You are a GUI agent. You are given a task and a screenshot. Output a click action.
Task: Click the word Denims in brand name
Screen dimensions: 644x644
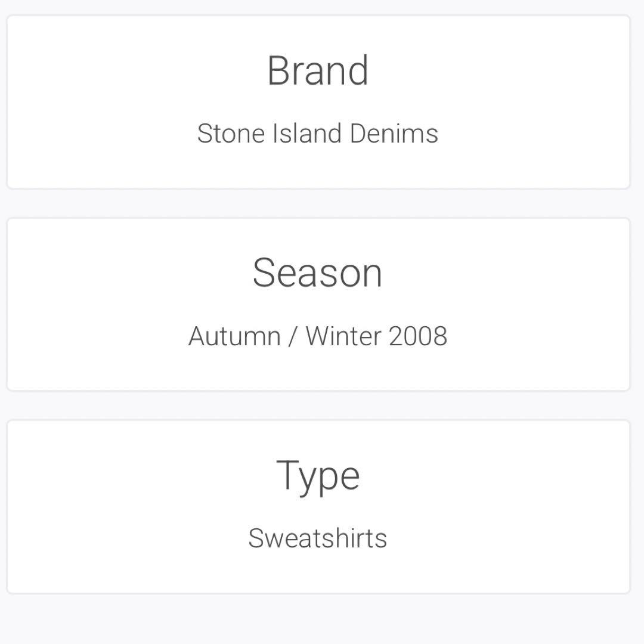[x=394, y=134]
